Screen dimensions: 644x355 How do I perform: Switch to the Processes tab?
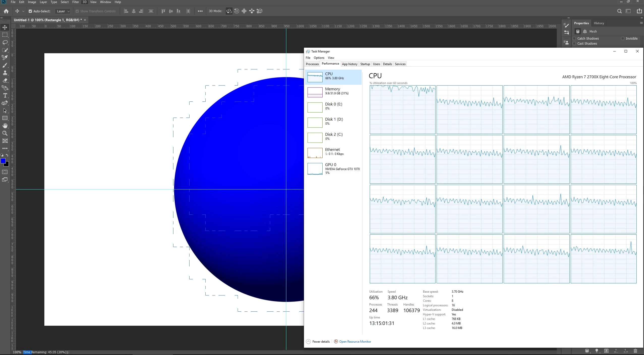tap(312, 64)
